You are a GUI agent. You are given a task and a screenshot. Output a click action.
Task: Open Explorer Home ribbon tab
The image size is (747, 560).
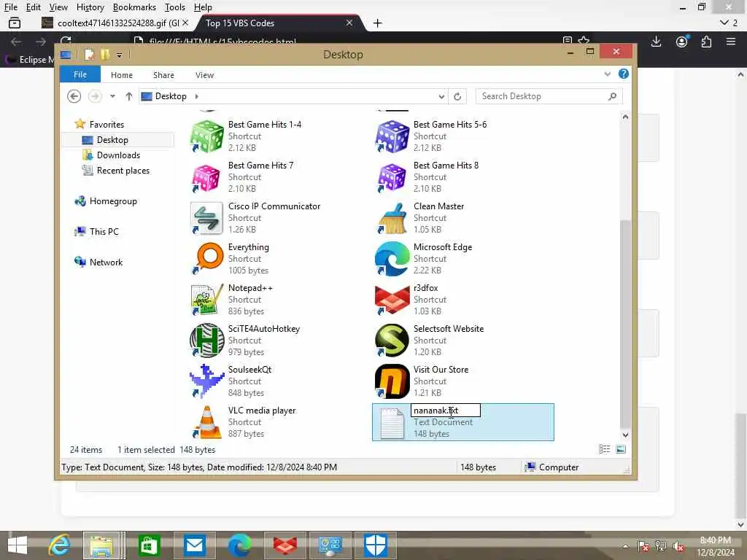point(122,75)
